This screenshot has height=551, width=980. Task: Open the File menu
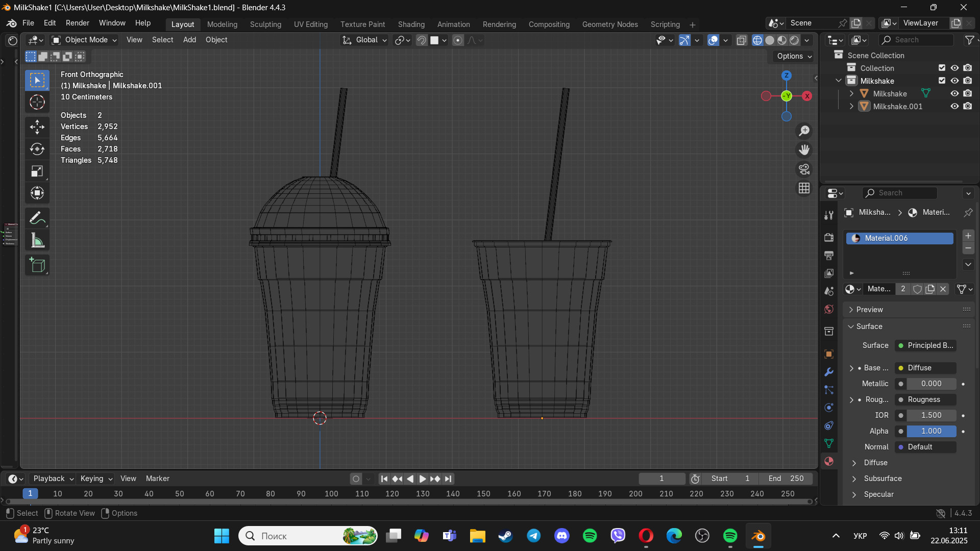coord(28,23)
